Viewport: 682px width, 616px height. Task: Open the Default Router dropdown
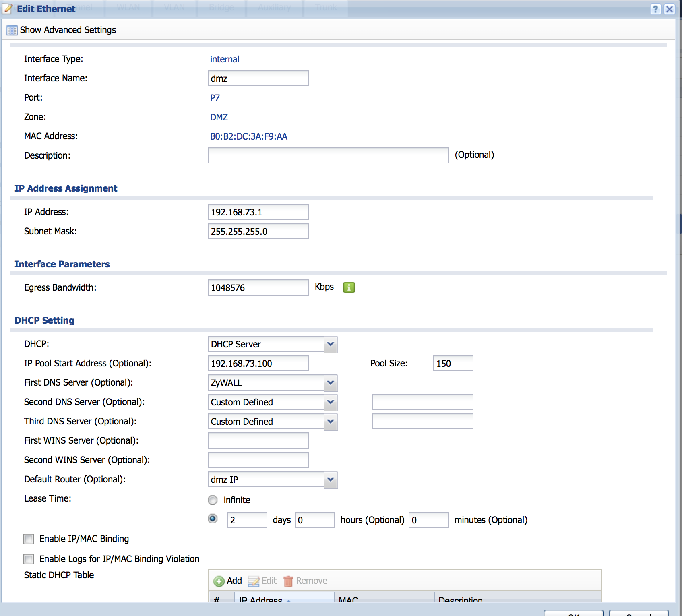pyautogui.click(x=330, y=480)
